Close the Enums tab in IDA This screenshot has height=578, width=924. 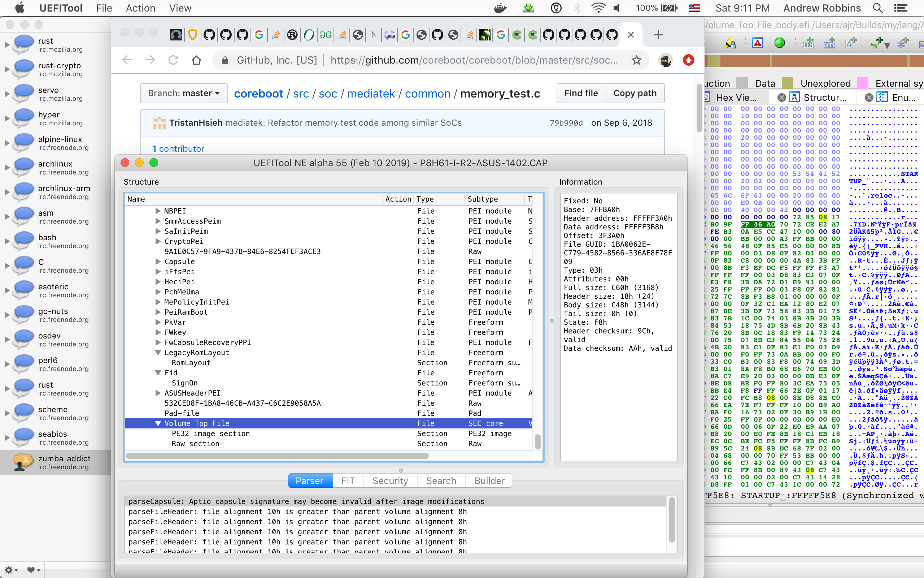click(x=869, y=98)
